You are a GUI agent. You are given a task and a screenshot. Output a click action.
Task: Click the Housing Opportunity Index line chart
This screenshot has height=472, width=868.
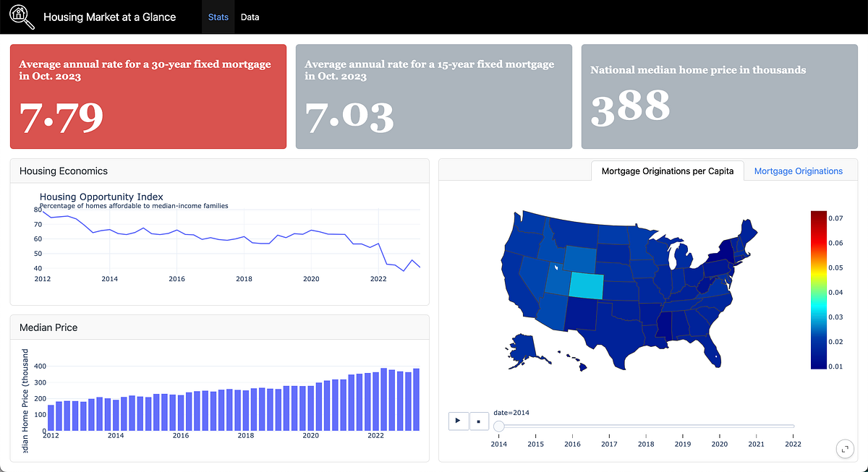point(217,235)
